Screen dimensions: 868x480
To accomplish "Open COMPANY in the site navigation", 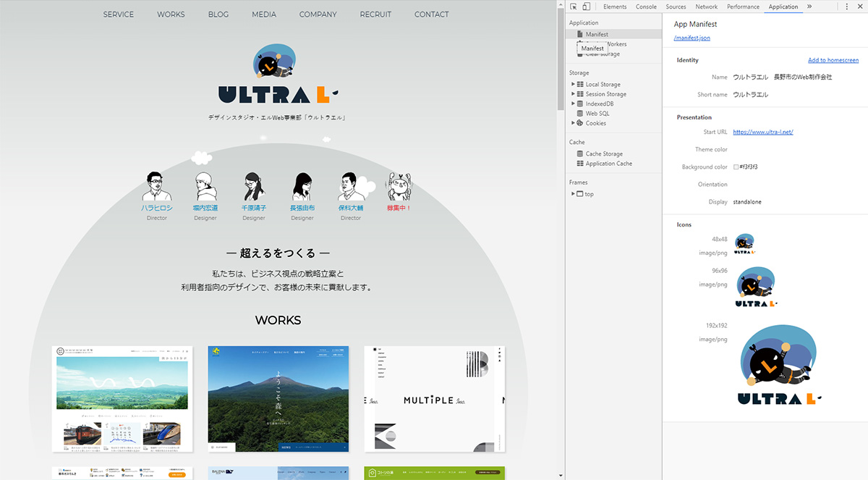I will pyautogui.click(x=318, y=14).
